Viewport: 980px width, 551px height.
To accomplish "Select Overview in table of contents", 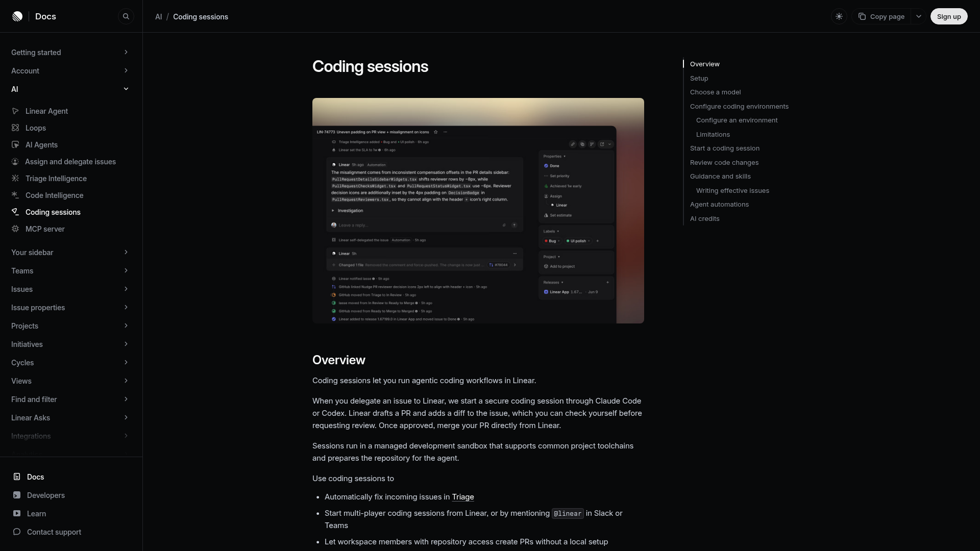I will tap(704, 64).
